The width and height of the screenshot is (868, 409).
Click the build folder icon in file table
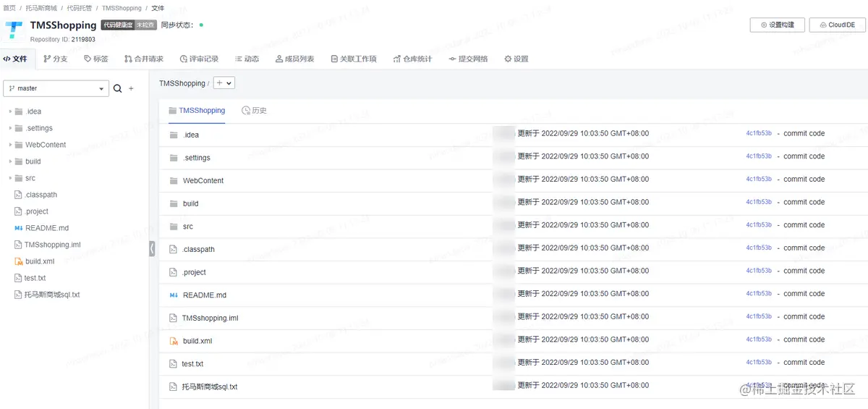[x=173, y=203]
